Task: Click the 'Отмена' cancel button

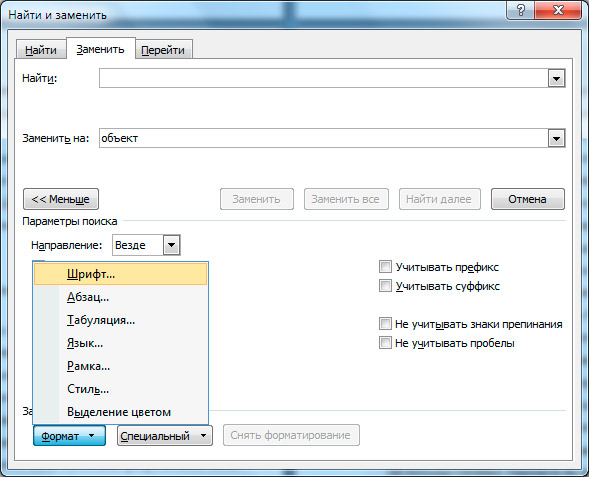Action: 527,199
